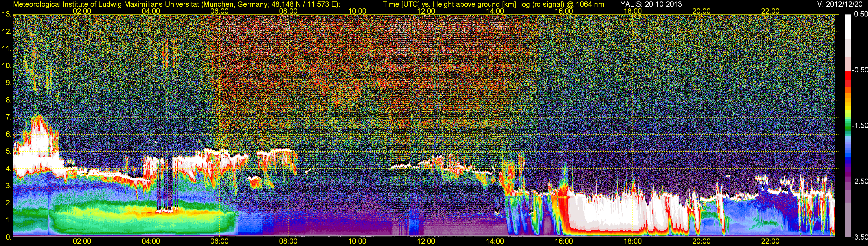Click the 04:00 label on top time axis

pyautogui.click(x=151, y=11)
